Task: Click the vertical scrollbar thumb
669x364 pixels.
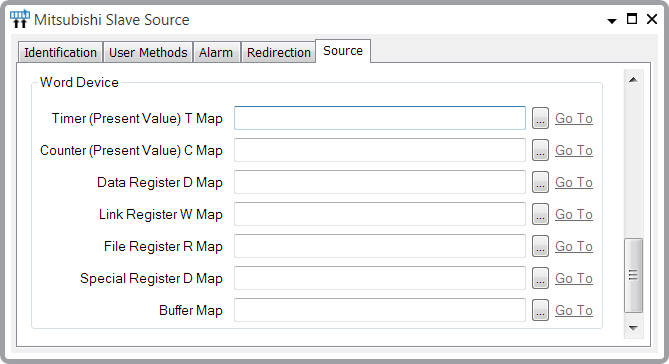Action: click(633, 275)
